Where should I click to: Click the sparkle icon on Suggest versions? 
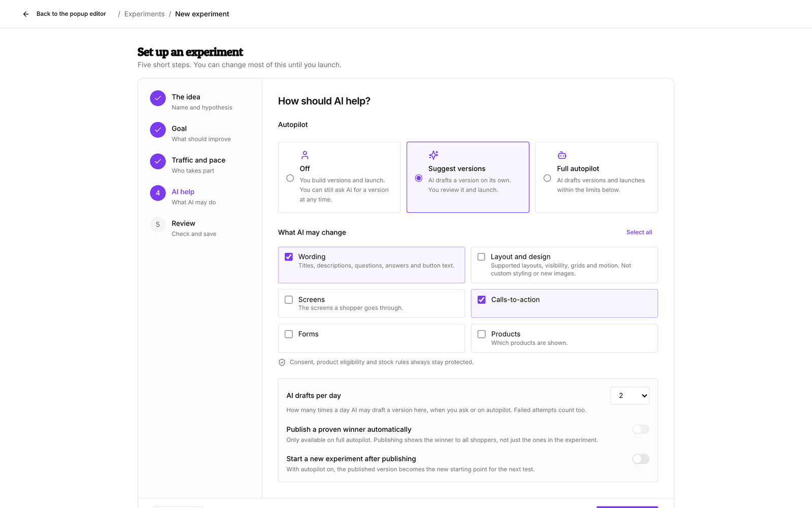click(x=433, y=155)
